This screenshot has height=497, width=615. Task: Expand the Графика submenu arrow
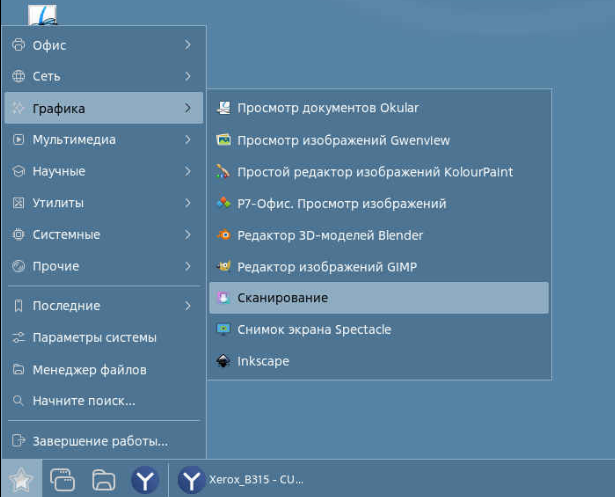point(188,108)
